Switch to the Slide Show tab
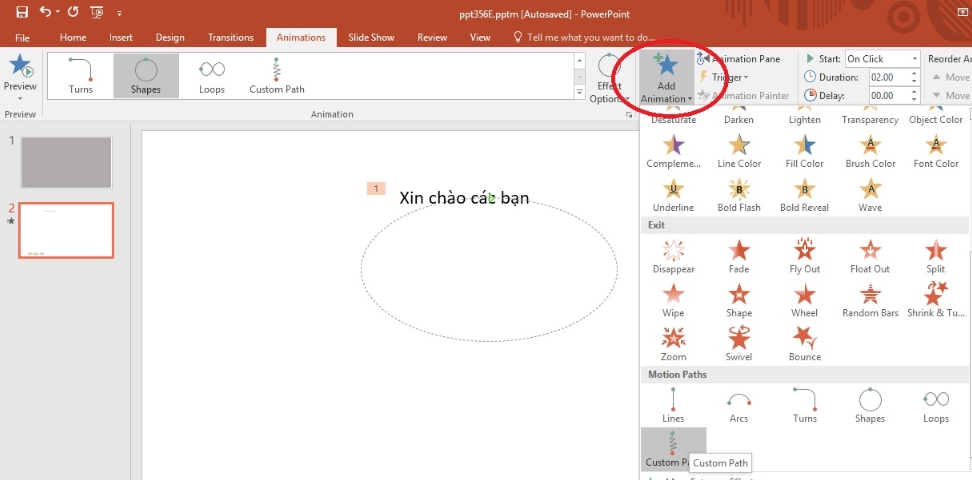Viewport: 972px width, 480px height. [x=371, y=38]
